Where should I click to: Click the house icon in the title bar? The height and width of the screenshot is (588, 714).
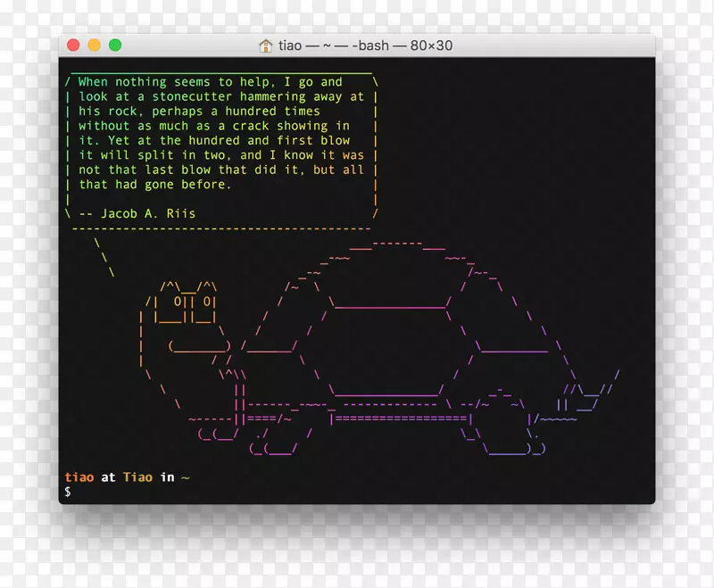[x=265, y=46]
